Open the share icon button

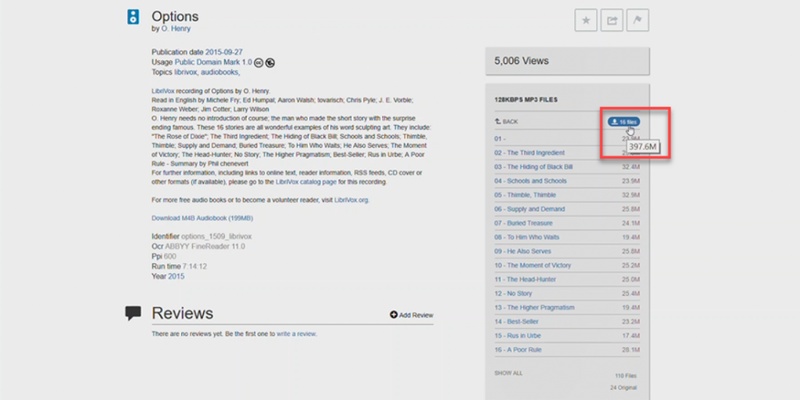coord(612,20)
